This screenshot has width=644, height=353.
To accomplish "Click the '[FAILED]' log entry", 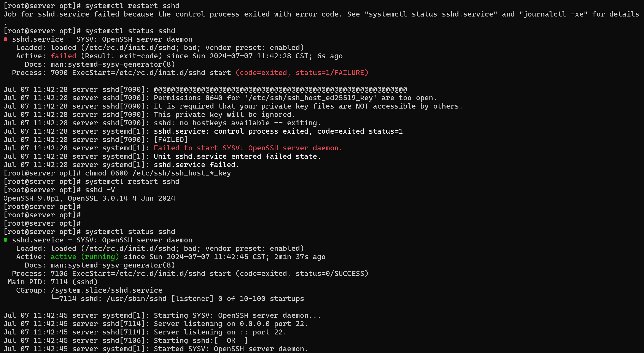I will 171,140.
